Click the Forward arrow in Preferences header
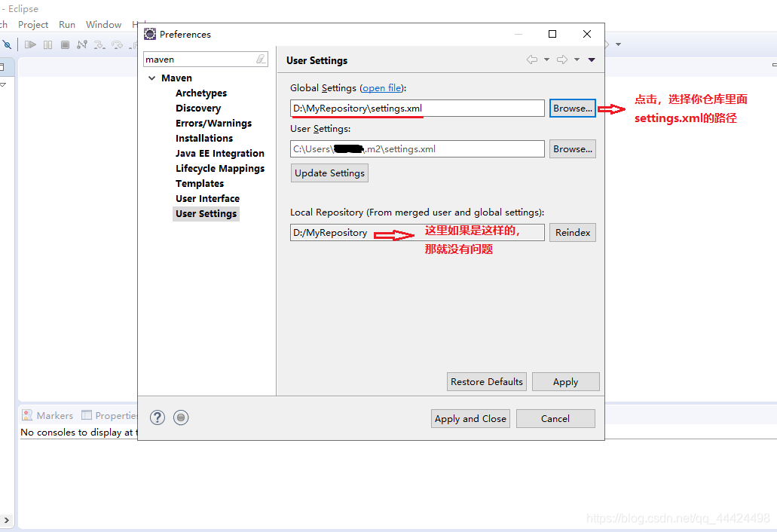This screenshot has width=777, height=532. 562,60
